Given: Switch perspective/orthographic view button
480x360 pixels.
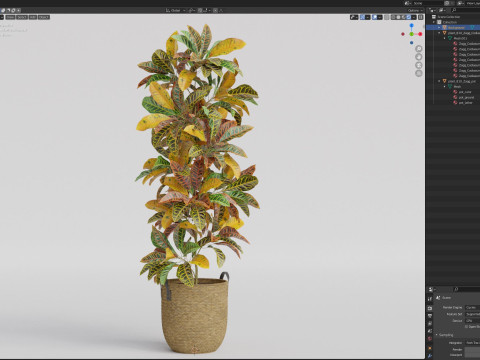Looking at the screenshot, I should coord(419,73).
